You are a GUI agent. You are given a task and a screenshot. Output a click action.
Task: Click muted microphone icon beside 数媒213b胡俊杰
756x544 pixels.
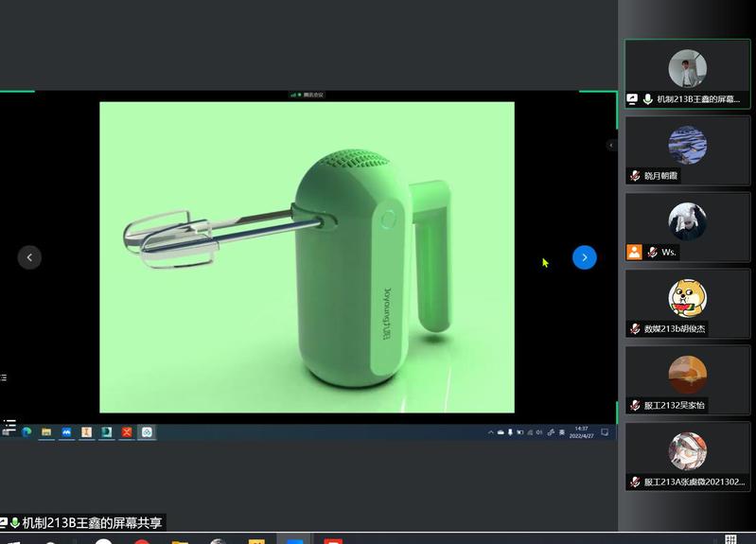[x=635, y=329]
